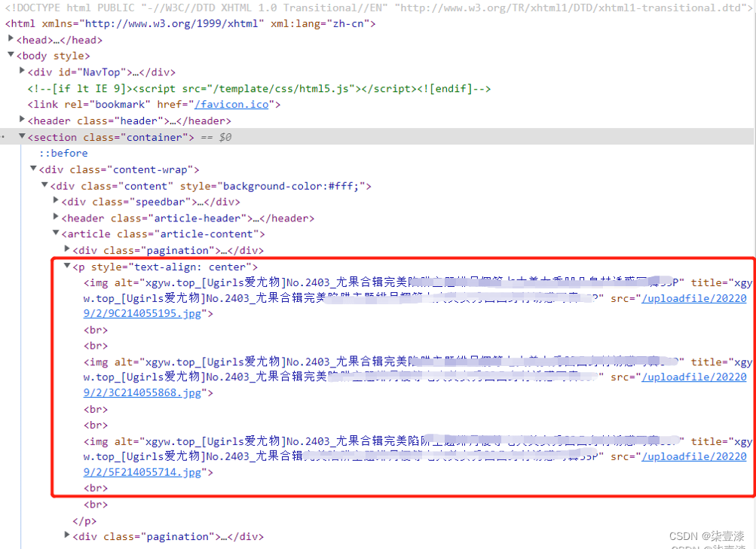Select the body style row text
The image size is (756, 549).
click(x=53, y=56)
